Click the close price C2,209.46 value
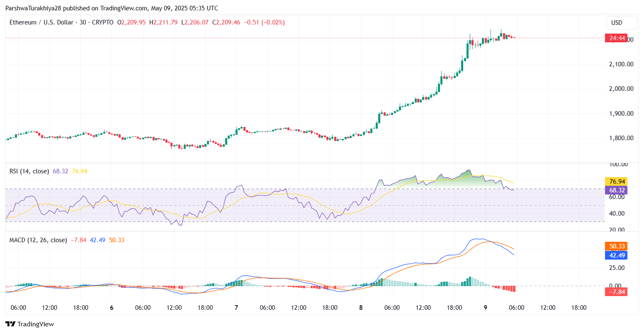Screen dimensions: 644x333 (x=226, y=22)
